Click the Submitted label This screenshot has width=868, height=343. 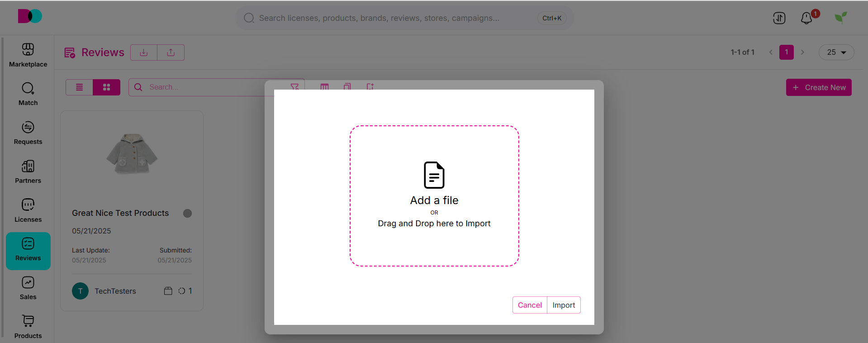[x=175, y=250]
